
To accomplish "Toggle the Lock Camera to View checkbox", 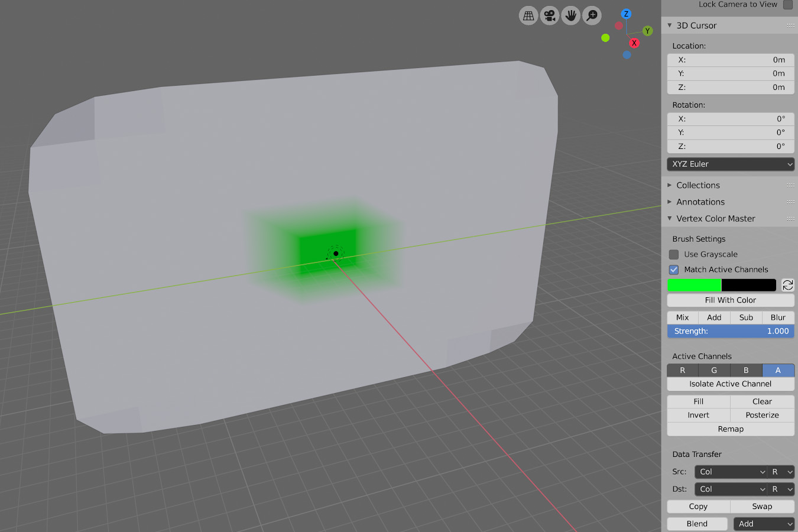I will pos(787,5).
